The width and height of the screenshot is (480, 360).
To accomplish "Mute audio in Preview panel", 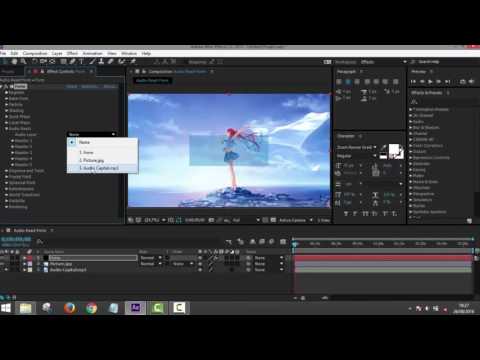I will coord(471,81).
